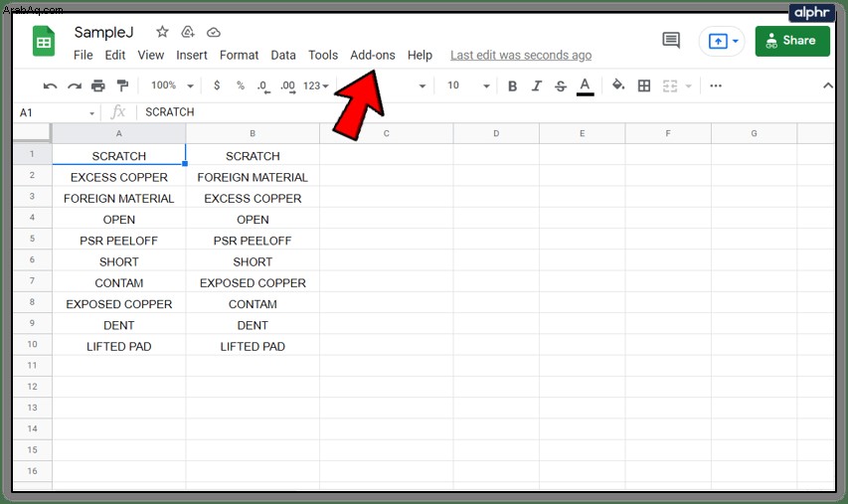Activate the paint format tool

coord(122,85)
